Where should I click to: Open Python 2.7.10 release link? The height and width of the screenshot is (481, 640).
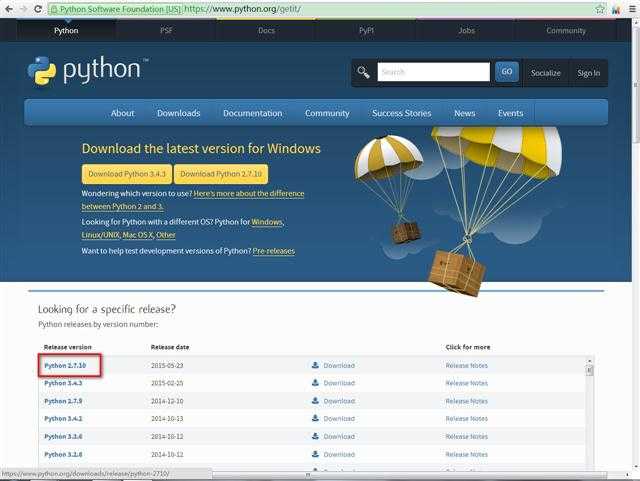pyautogui.click(x=65, y=365)
